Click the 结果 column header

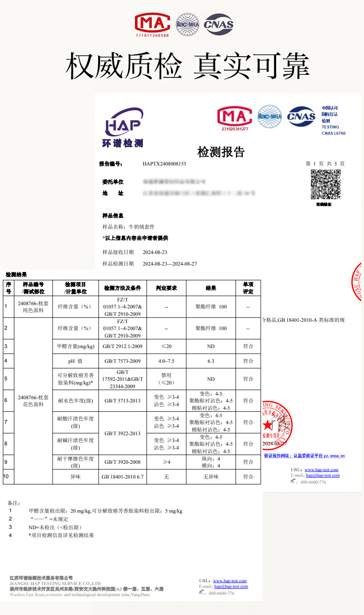tap(211, 288)
